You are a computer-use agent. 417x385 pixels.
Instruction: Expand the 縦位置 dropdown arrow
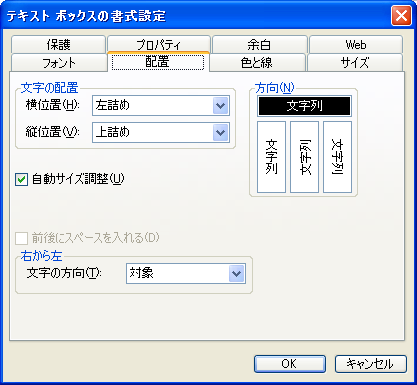coord(220,133)
